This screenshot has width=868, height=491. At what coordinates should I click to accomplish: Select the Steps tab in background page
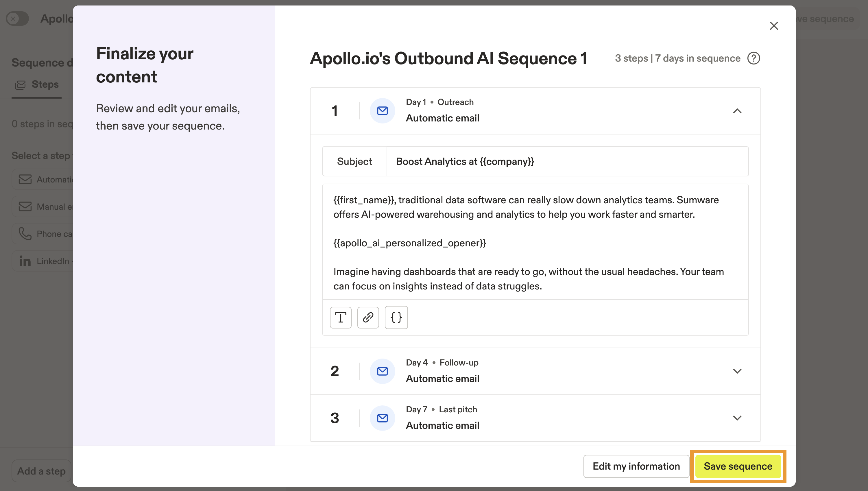pos(37,85)
